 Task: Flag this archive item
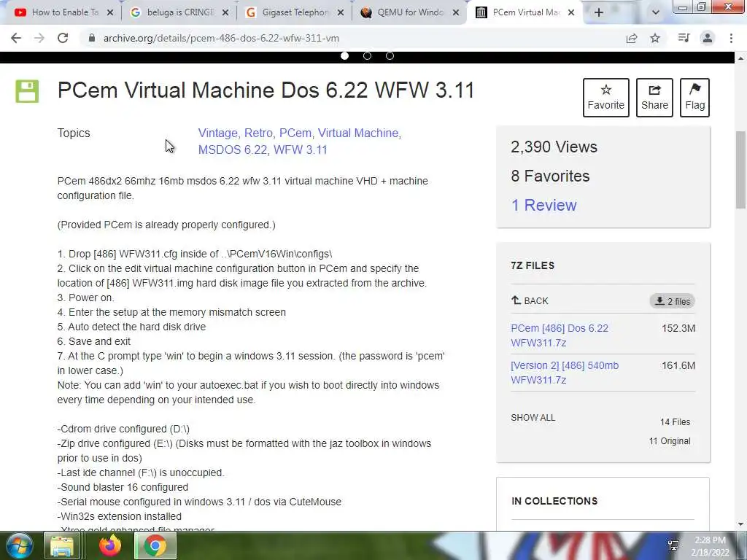coord(694,98)
